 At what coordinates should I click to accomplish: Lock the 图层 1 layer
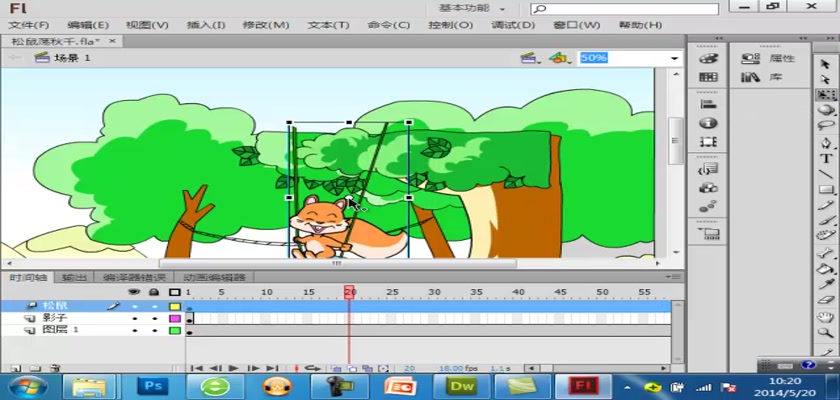tap(154, 330)
